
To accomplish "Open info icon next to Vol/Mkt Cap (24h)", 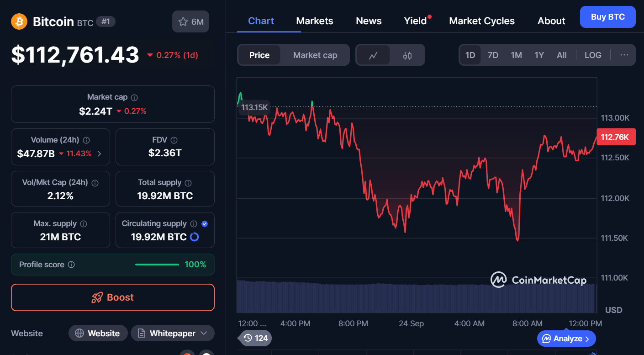I will point(95,183).
